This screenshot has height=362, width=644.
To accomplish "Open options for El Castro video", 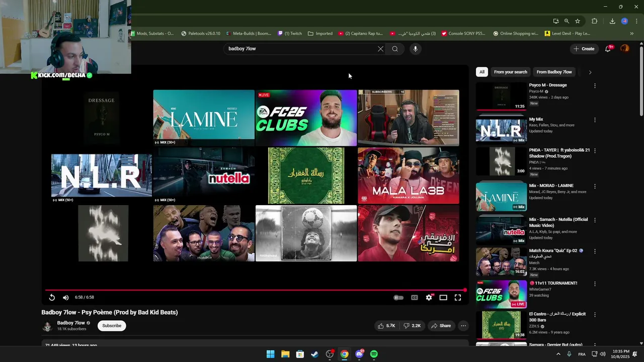I will click(595, 315).
